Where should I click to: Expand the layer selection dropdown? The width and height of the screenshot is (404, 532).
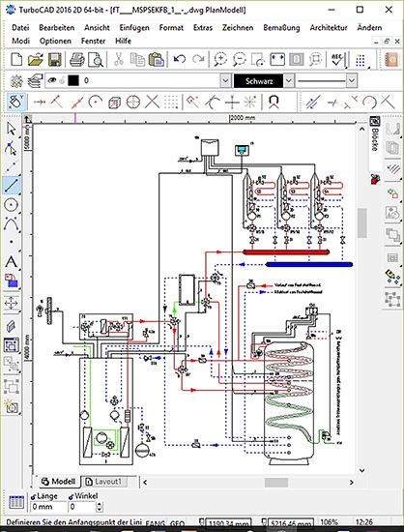click(225, 80)
